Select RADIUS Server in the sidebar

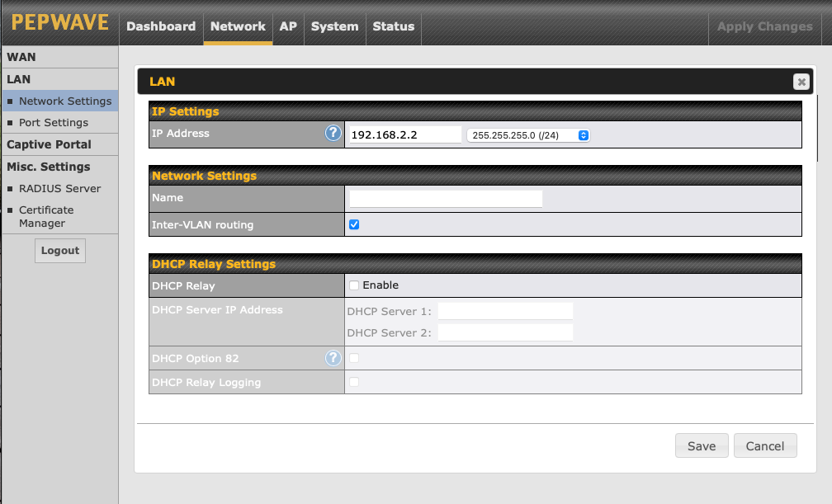(59, 189)
